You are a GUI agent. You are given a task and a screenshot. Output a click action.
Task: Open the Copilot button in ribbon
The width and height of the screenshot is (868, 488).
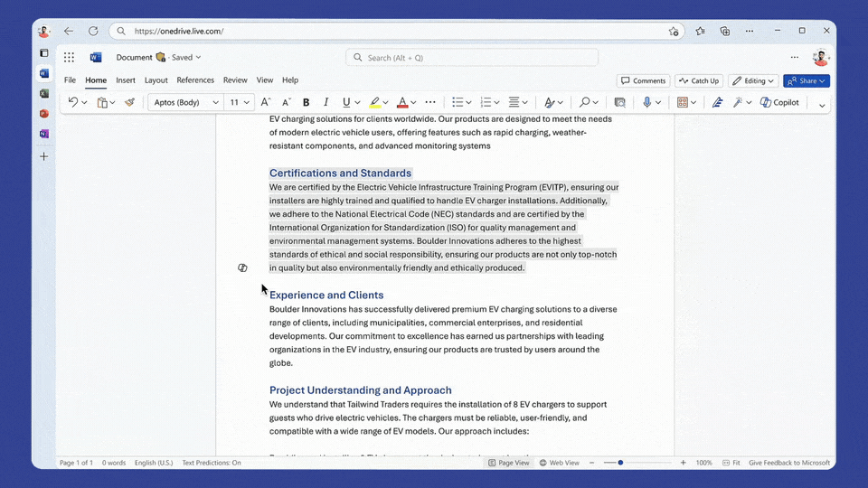point(779,103)
